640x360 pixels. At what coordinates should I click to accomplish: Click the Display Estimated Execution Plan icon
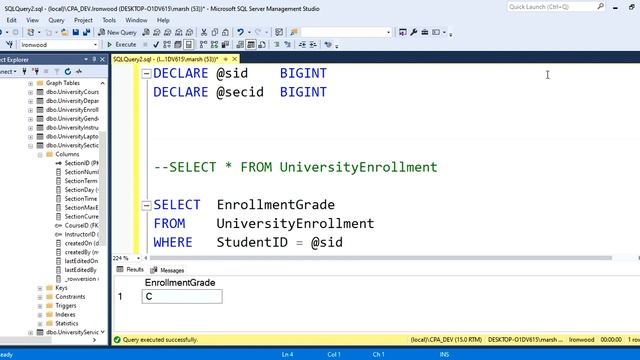click(167, 44)
